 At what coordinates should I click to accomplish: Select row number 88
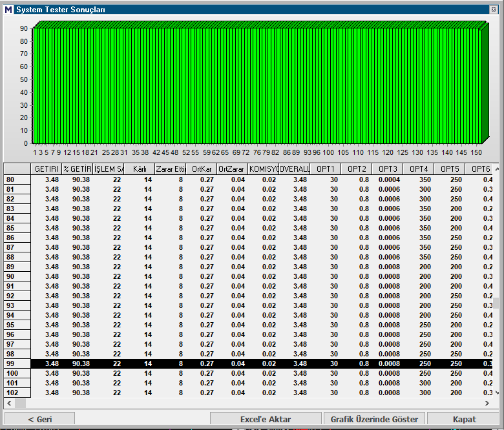17,257
